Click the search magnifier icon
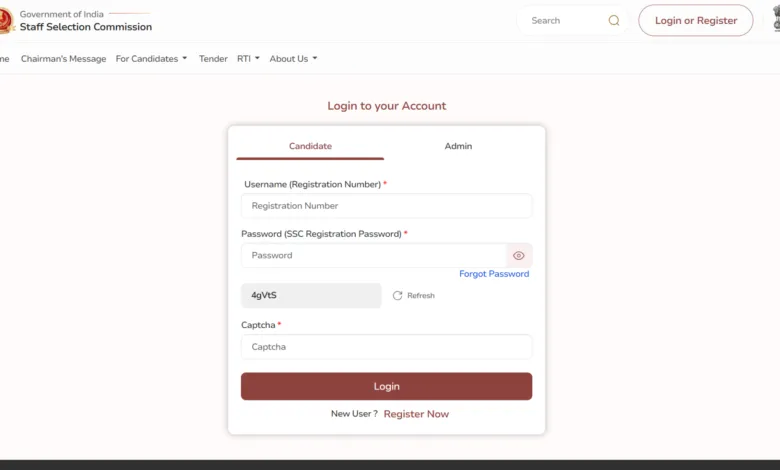Image resolution: width=780 pixels, height=470 pixels. point(614,20)
